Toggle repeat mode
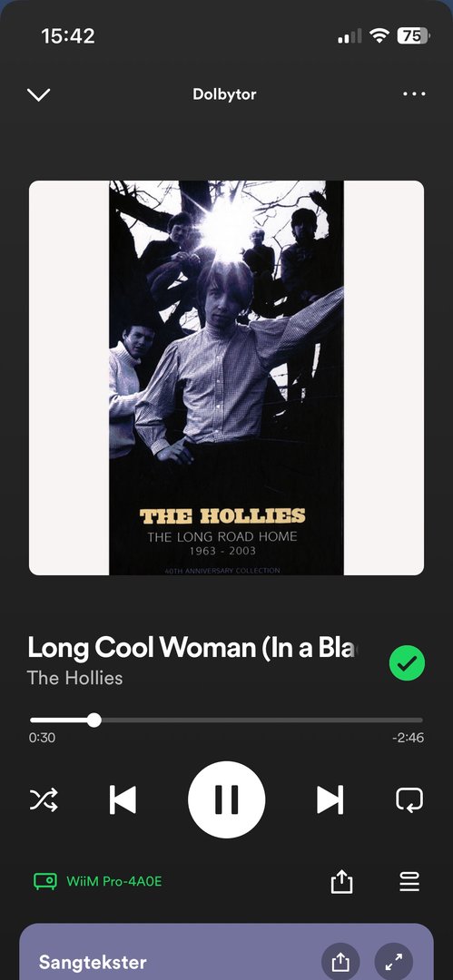This screenshot has height=980, width=453. pyautogui.click(x=409, y=799)
